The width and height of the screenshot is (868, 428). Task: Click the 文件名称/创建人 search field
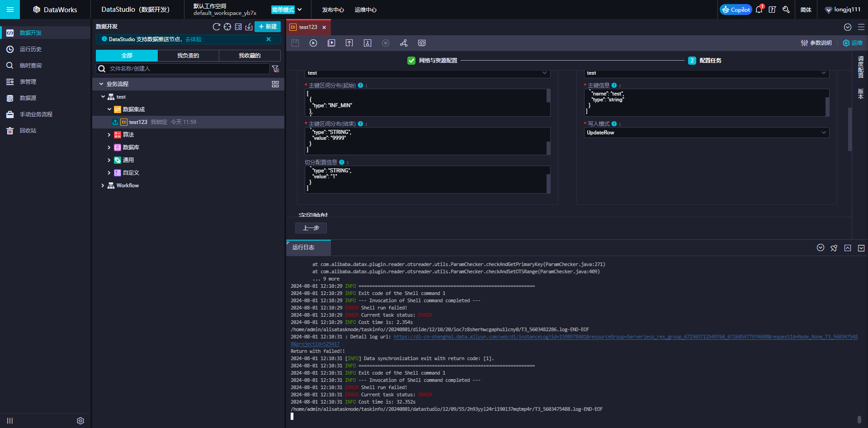[183, 69]
